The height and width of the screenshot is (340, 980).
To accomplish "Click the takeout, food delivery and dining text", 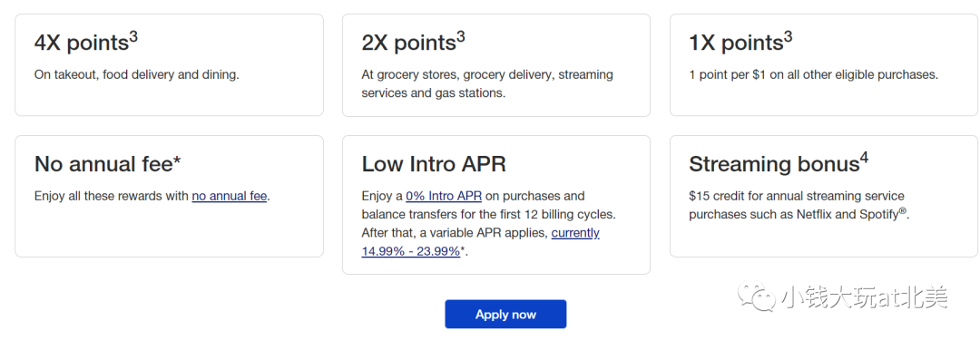I will tap(137, 75).
